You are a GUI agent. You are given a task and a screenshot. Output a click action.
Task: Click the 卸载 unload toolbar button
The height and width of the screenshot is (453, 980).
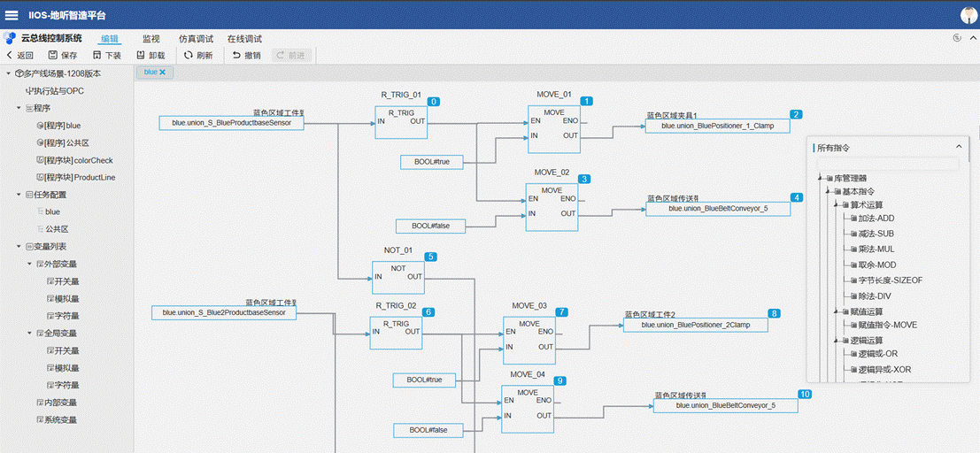(x=150, y=55)
